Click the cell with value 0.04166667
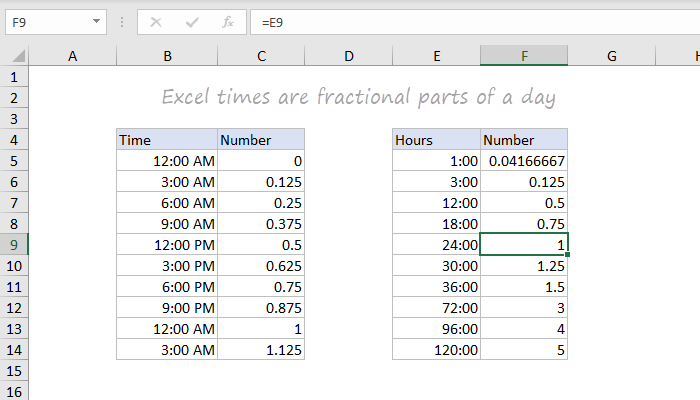700x400 pixels. [x=524, y=161]
